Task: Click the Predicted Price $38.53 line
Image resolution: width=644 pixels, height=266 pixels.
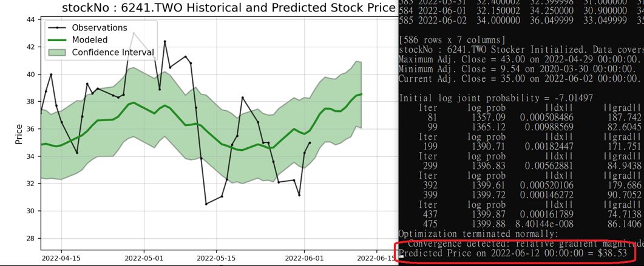Action: pos(514,254)
